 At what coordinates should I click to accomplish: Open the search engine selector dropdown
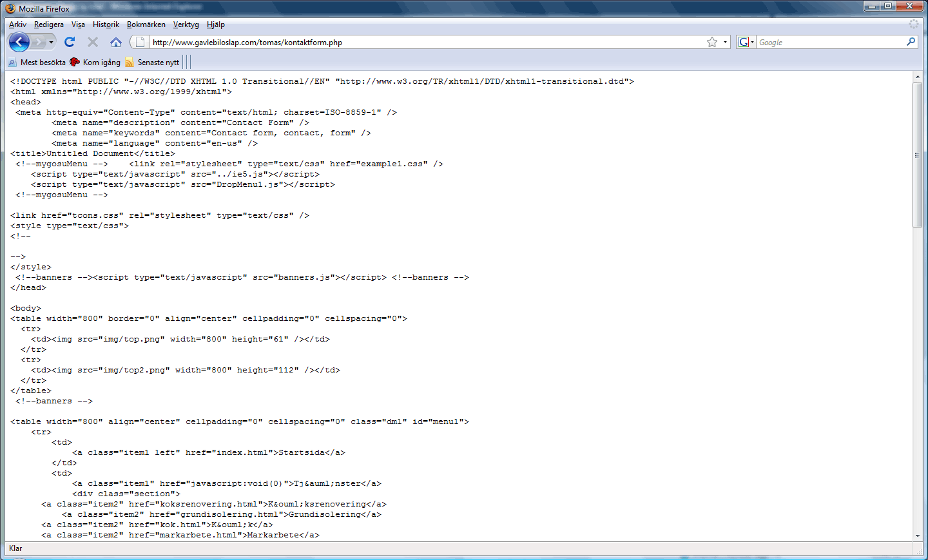(x=752, y=42)
